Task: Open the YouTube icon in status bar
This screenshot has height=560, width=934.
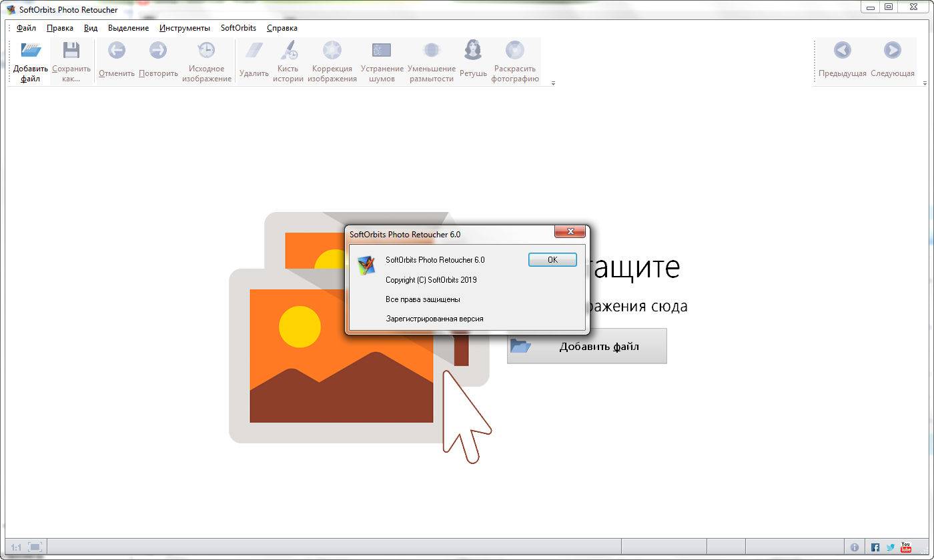Action: click(905, 547)
